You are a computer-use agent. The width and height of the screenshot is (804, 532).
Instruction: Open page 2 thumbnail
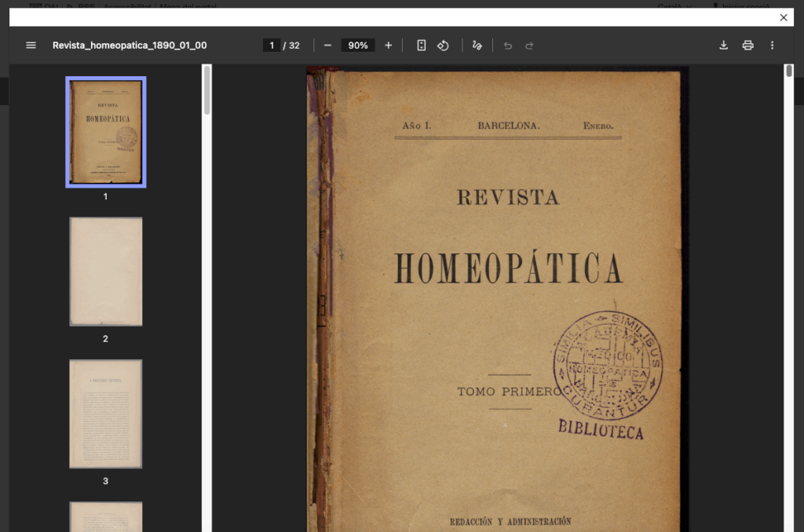[106, 271]
